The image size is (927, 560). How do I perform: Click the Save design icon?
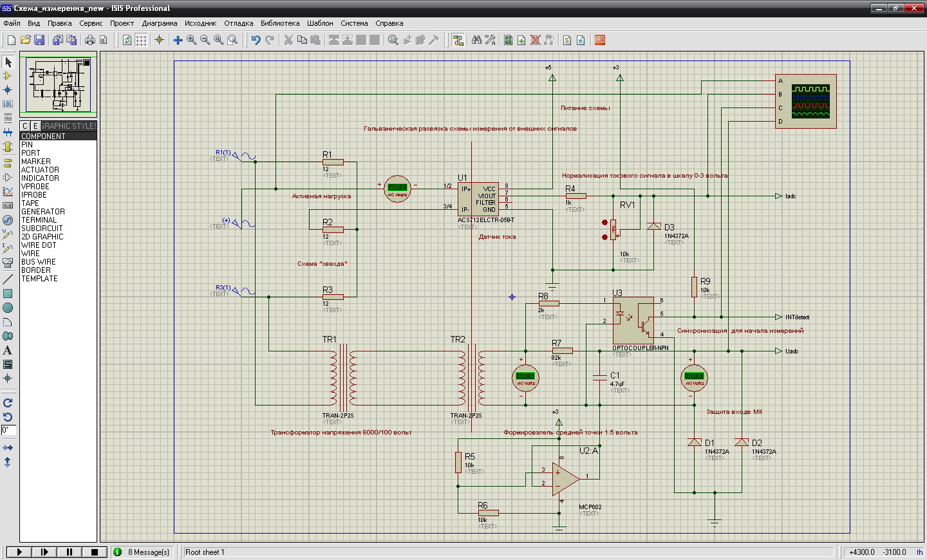click(x=39, y=40)
